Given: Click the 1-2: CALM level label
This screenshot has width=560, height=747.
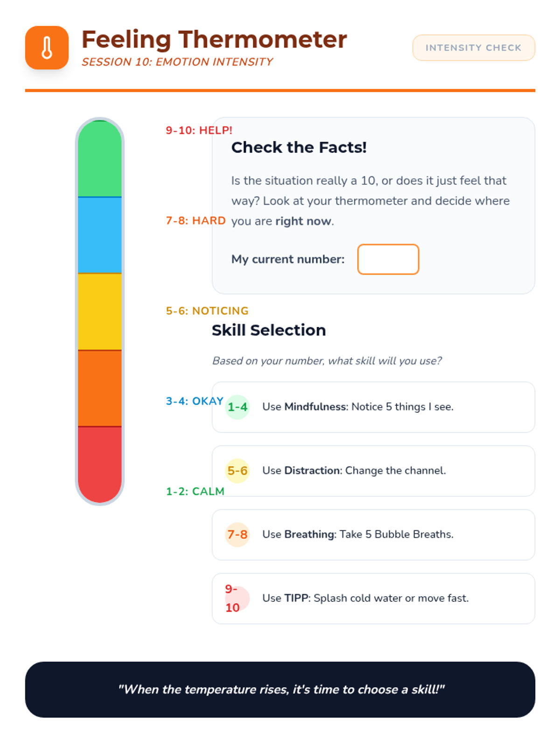Looking at the screenshot, I should [195, 491].
